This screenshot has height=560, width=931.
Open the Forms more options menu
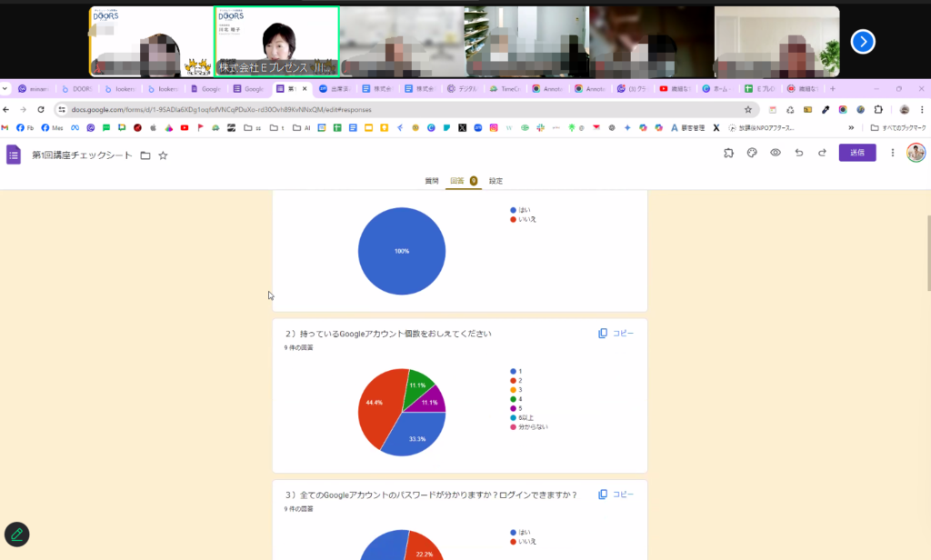tap(893, 153)
